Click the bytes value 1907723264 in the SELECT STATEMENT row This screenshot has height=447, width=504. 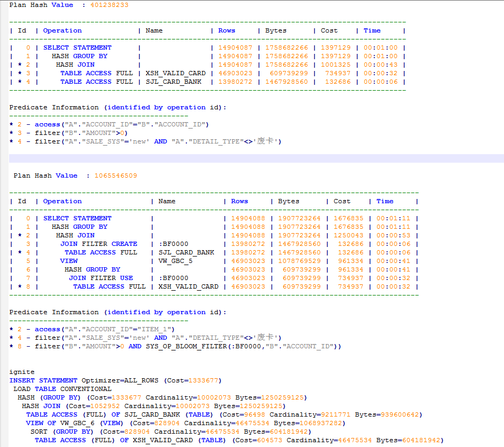[299, 218]
